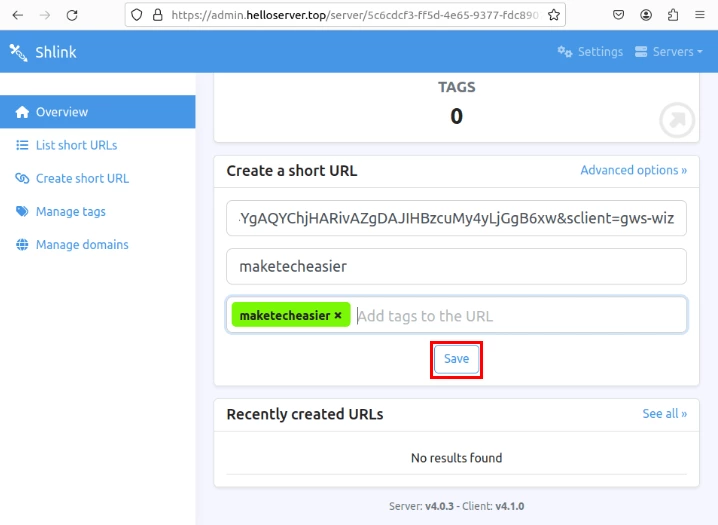This screenshot has width=718, height=525.
Task: Focus the custom slug field with maketecheasier
Action: (x=457, y=266)
